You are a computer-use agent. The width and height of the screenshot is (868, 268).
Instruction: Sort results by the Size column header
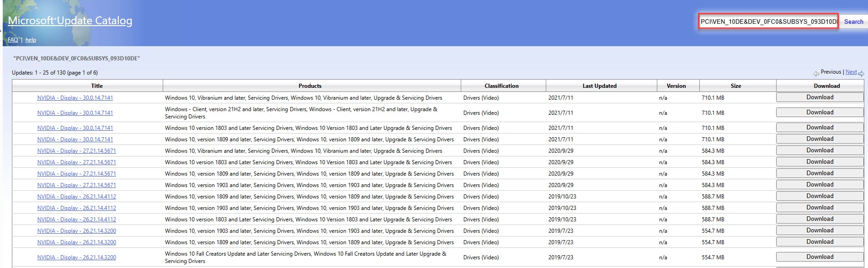point(735,86)
